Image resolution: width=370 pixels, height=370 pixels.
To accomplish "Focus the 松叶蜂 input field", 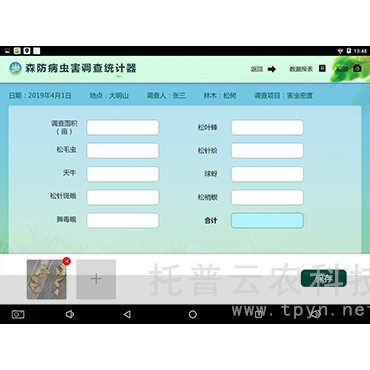I will pos(267,128).
